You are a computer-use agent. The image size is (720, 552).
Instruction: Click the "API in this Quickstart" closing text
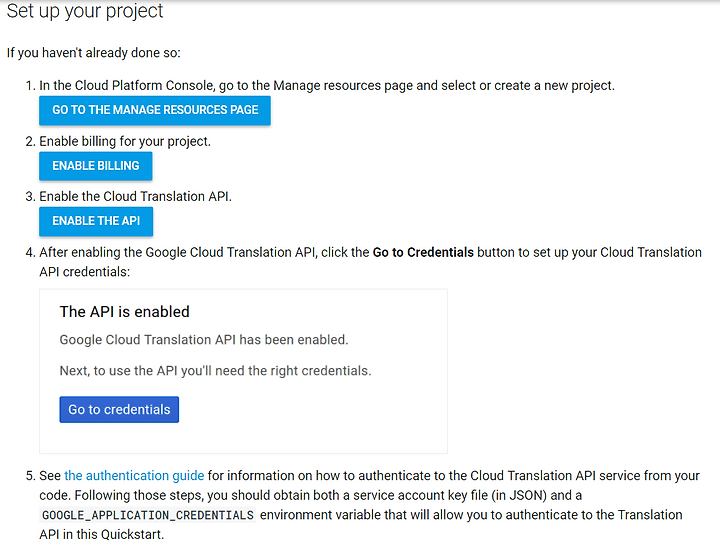(x=101, y=535)
